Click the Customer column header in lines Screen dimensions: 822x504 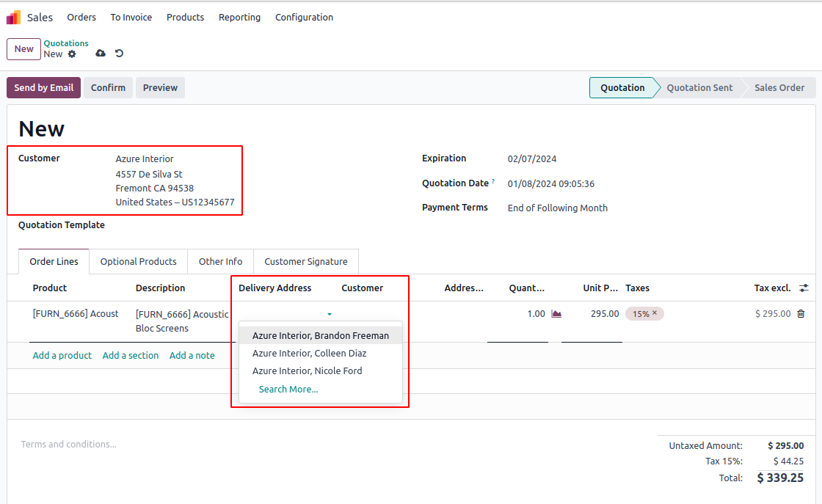pyautogui.click(x=362, y=288)
